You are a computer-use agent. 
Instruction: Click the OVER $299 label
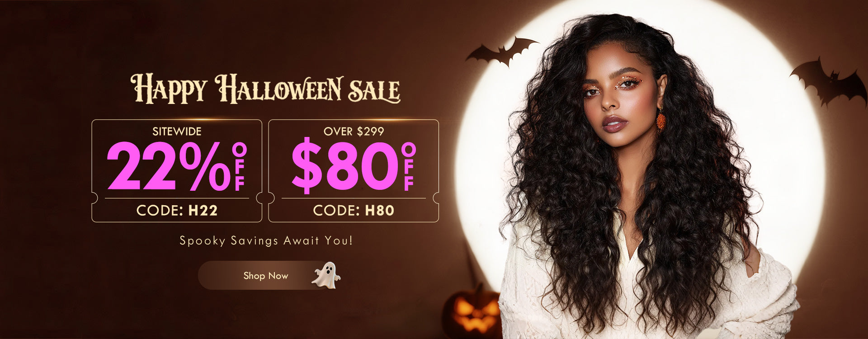click(x=354, y=132)
